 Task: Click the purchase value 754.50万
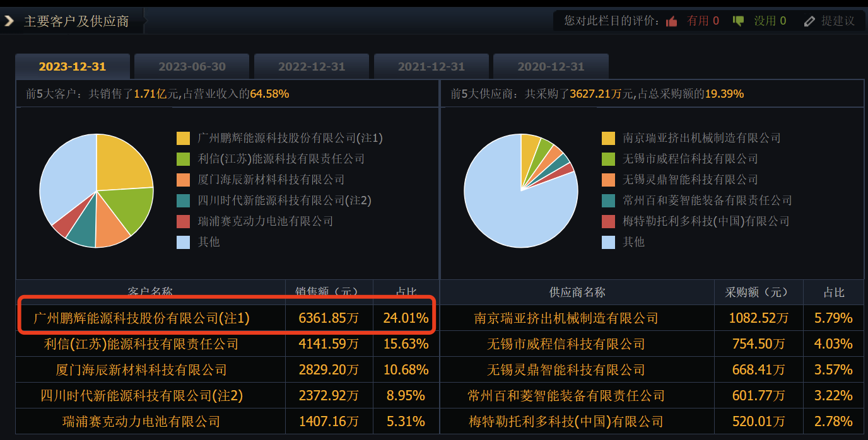pyautogui.click(x=758, y=344)
